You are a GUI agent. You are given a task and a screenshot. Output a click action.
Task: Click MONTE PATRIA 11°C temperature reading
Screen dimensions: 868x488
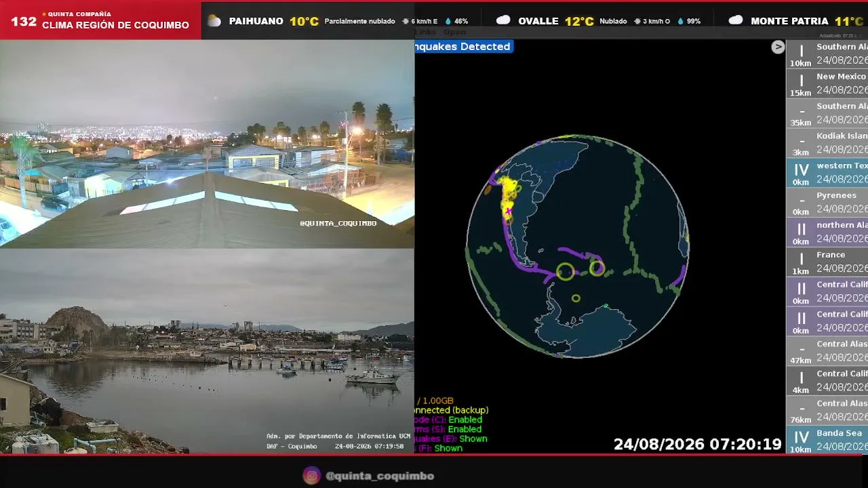[x=849, y=21]
